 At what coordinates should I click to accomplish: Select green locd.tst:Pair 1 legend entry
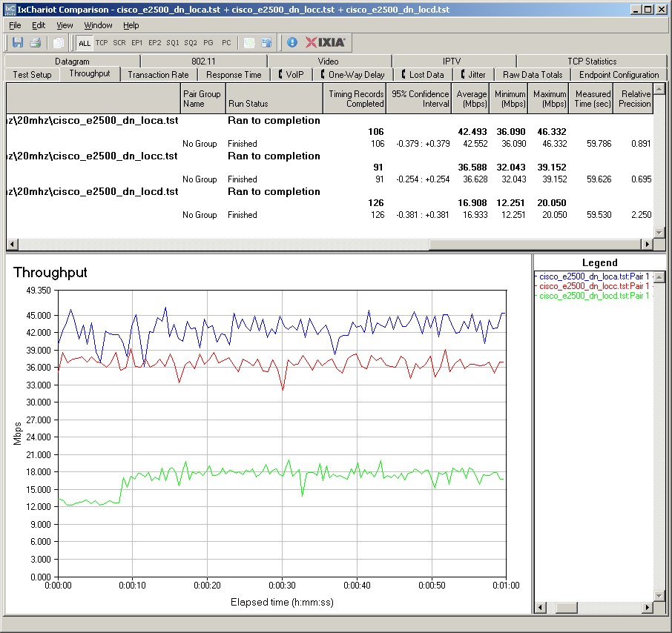coord(593,296)
